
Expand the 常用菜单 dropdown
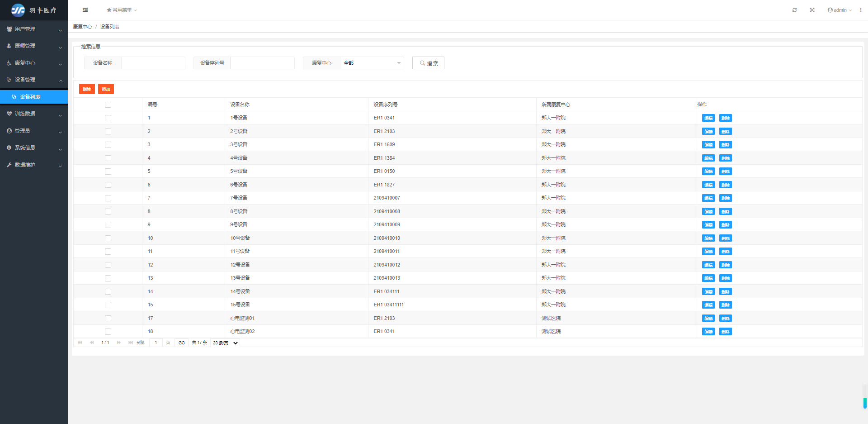click(122, 10)
